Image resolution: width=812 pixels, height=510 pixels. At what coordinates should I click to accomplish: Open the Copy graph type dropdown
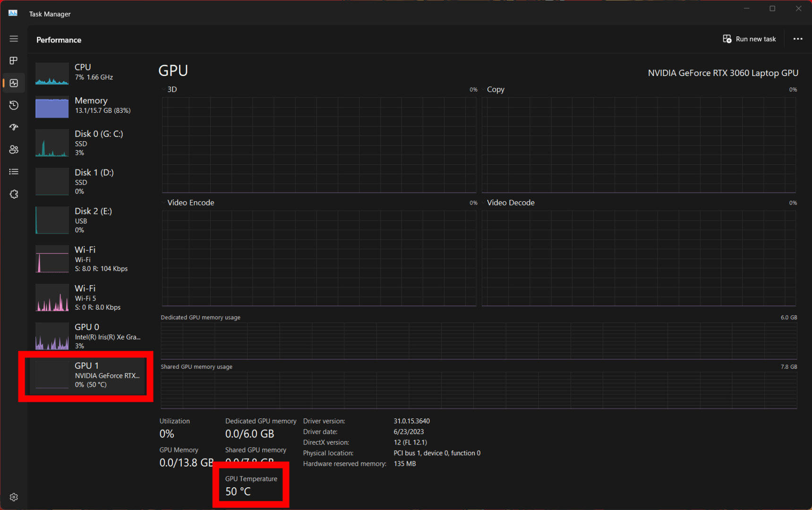coord(494,89)
